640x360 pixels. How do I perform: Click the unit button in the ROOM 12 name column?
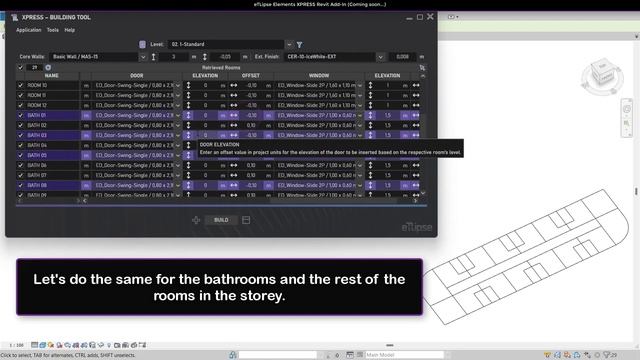click(x=86, y=105)
